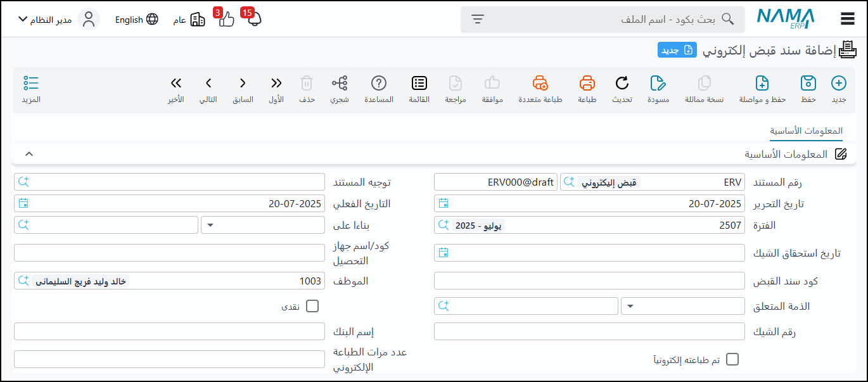This screenshot has height=382, width=868.
Task: Switch language to English
Action: [136, 20]
